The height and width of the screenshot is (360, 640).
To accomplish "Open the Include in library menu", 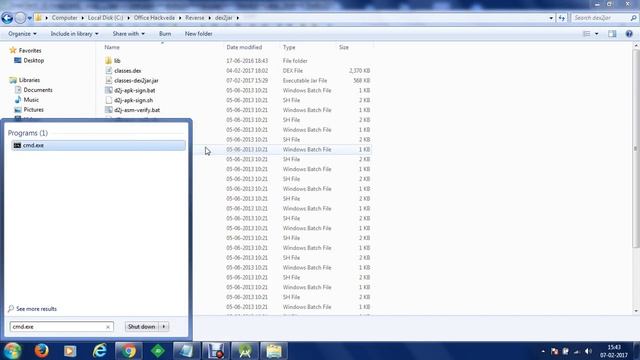I will [74, 34].
